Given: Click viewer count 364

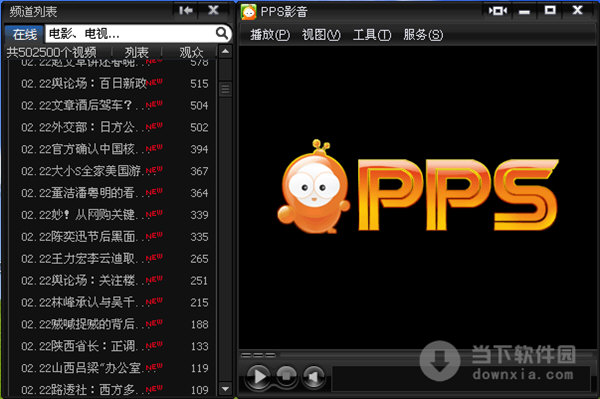Looking at the screenshot, I should click(199, 193).
